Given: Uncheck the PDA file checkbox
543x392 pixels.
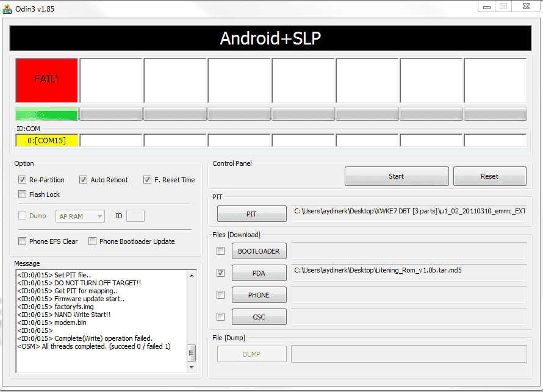Looking at the screenshot, I should (x=220, y=273).
